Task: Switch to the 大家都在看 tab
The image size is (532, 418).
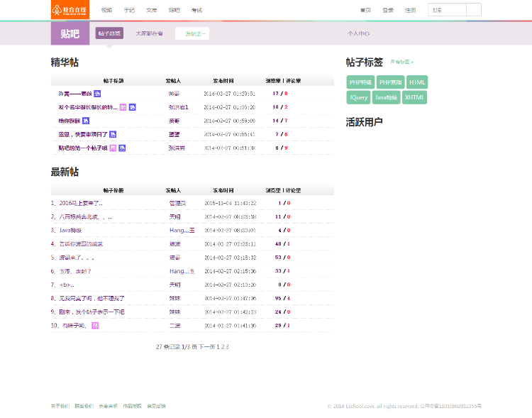Action: (149, 33)
